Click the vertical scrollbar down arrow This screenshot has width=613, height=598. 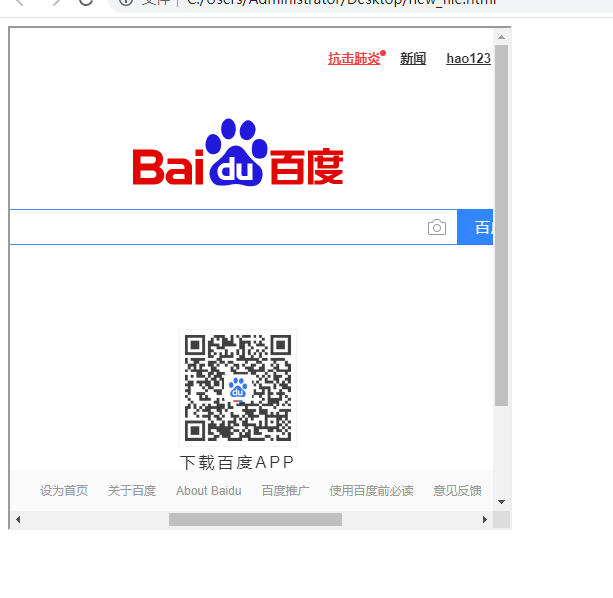click(x=502, y=502)
